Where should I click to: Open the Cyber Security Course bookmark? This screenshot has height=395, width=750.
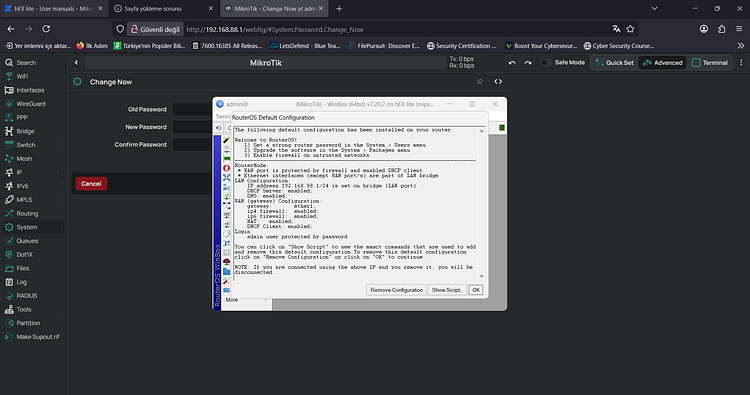(618, 46)
